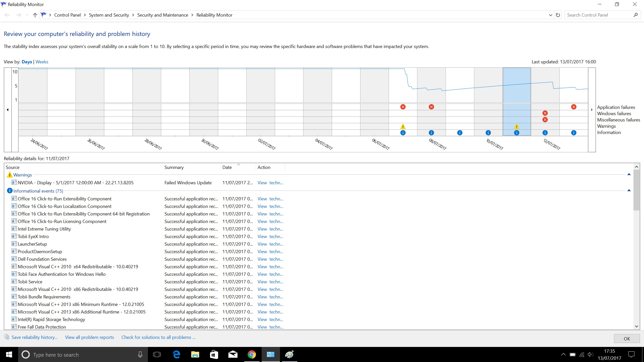Open the Action Center notifications icon

[x=631, y=355]
